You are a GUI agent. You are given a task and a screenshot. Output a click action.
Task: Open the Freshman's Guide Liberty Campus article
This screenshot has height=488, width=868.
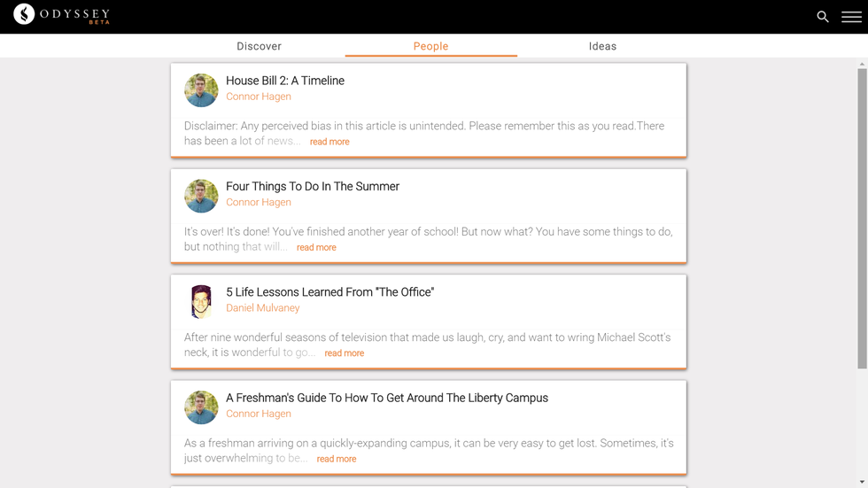(387, 398)
